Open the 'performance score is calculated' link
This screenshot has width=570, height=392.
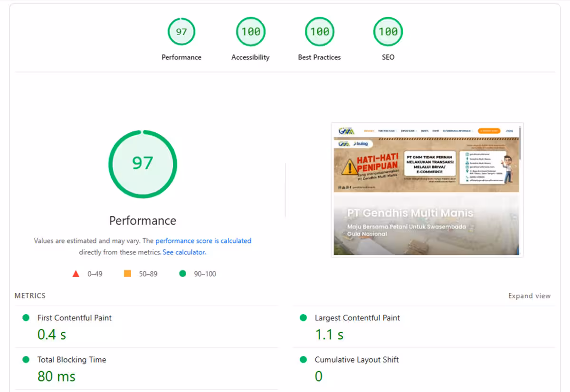[x=203, y=241]
